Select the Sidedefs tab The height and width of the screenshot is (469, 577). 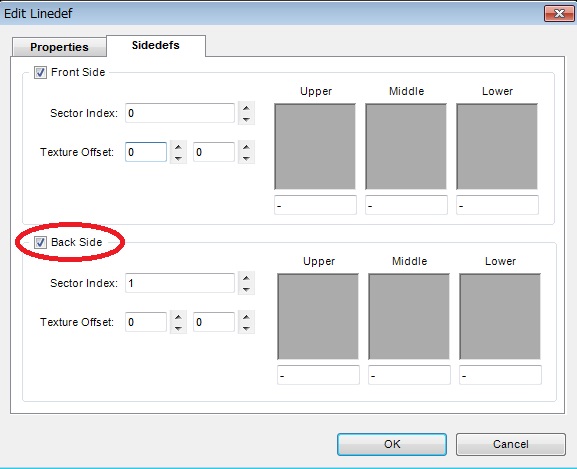[x=156, y=45]
